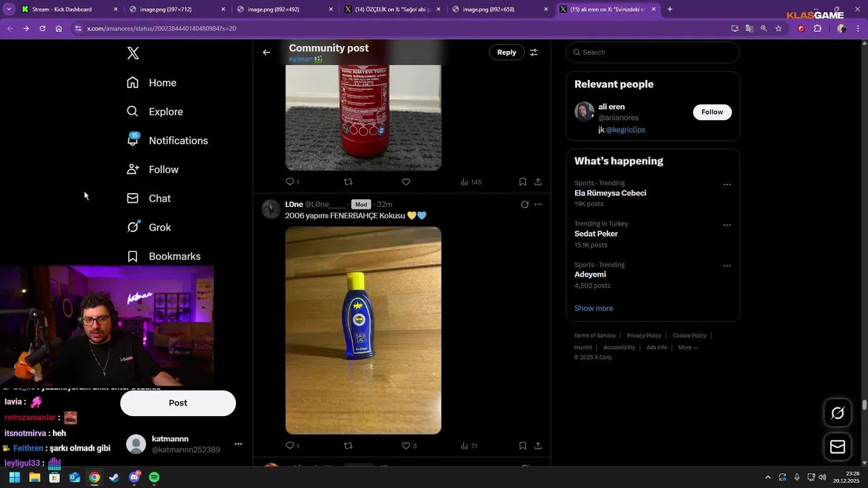Open Chrome extensions puzzle icon

[x=817, y=28]
